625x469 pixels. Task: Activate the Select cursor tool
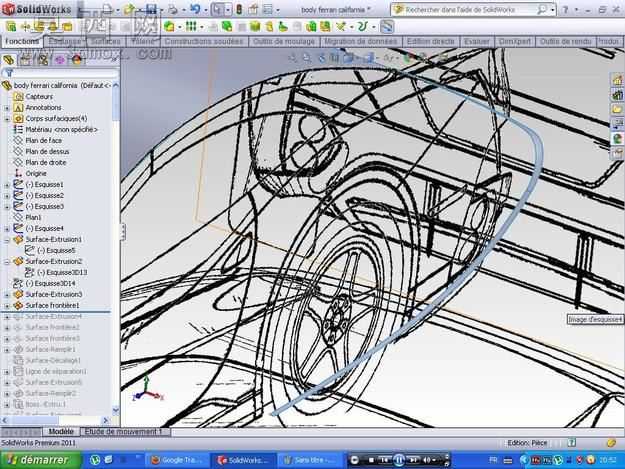218,9
